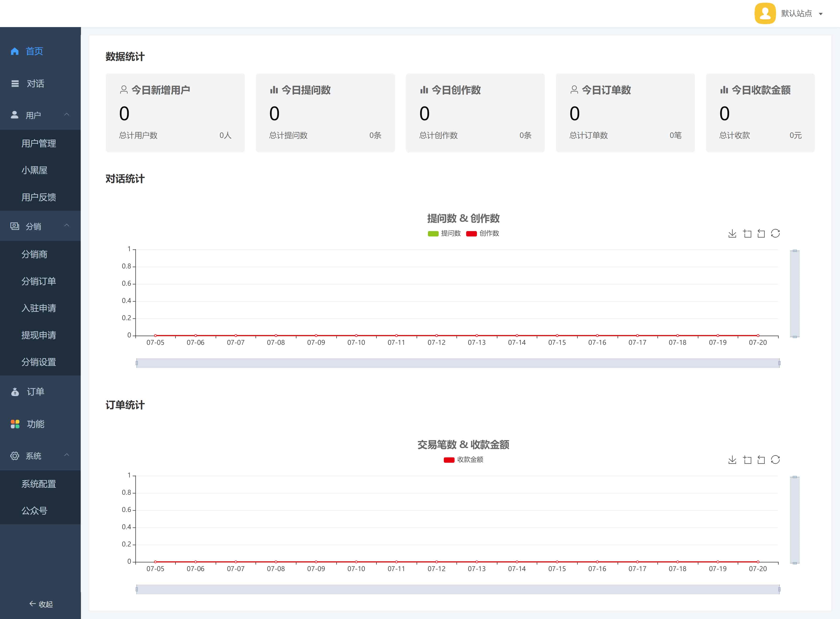Viewport: 840px width, 619px height.
Task: Click the zoom reset icon on the 提问数 chart
Action: pos(761,233)
